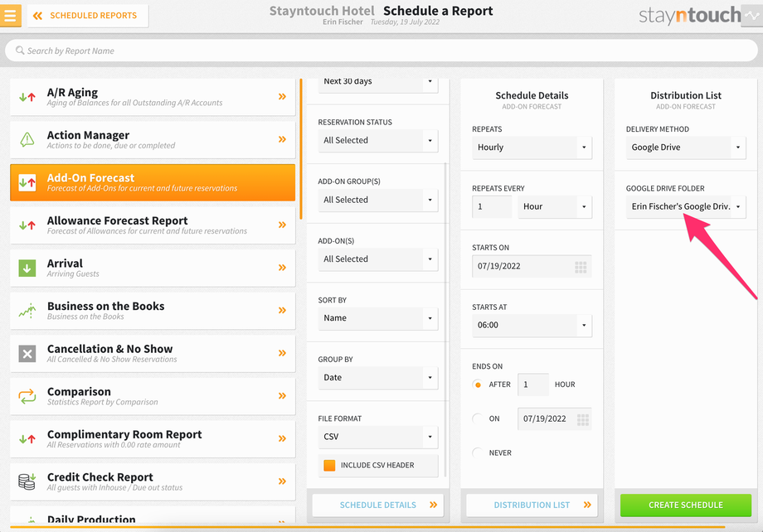Screen dimensions: 763x532
Task: Open the A/R Aging chevron arrow
Action: coord(282,97)
